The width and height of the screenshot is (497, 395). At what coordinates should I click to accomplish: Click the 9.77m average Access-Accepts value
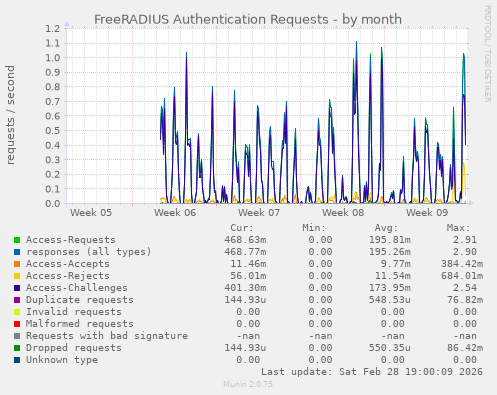pos(396,264)
